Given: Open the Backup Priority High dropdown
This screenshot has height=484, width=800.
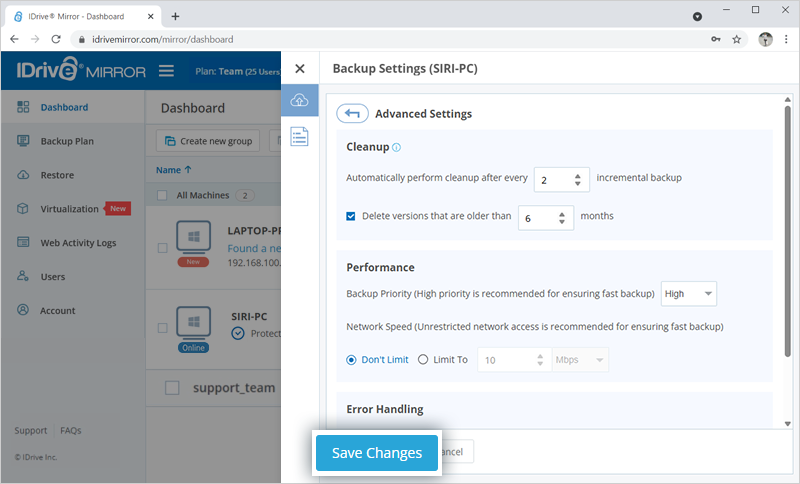Looking at the screenshot, I should click(x=689, y=294).
